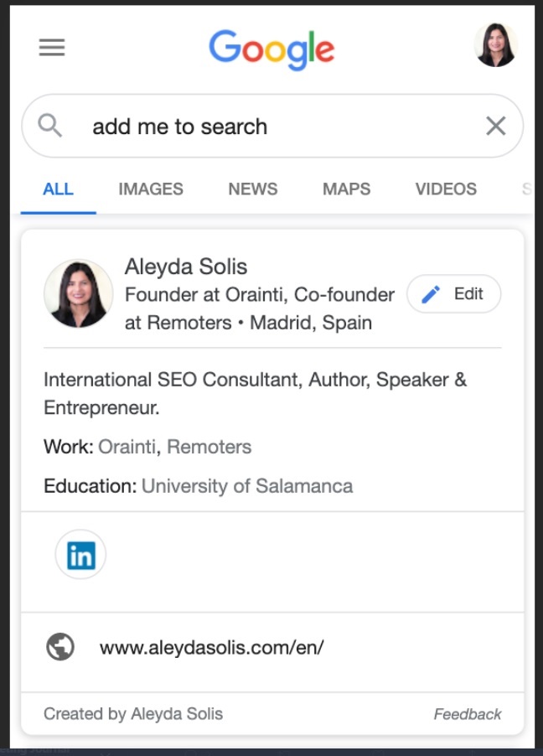
Task: Open the hamburger menu icon
Action: [52, 47]
